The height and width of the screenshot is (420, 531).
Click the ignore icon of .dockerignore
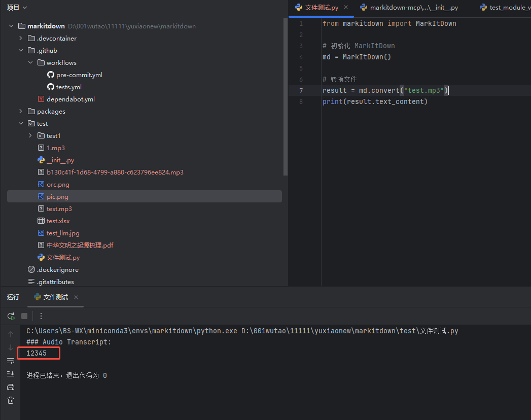point(31,270)
